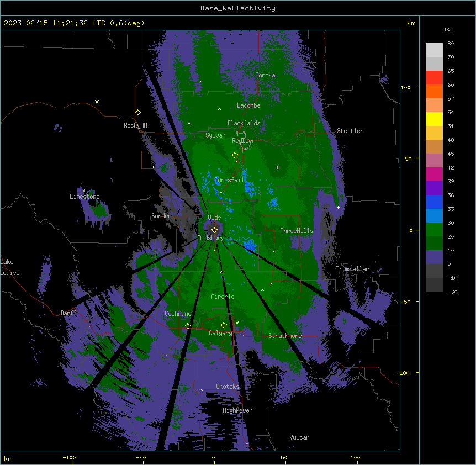Click the ThreeHills city label
This screenshot has width=476, height=465.
coord(297,231)
